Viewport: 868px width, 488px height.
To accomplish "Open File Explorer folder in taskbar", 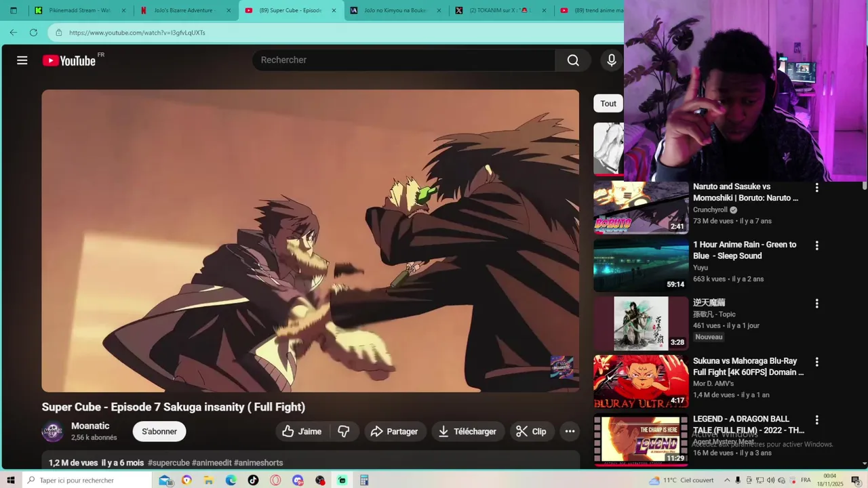I will (209, 481).
